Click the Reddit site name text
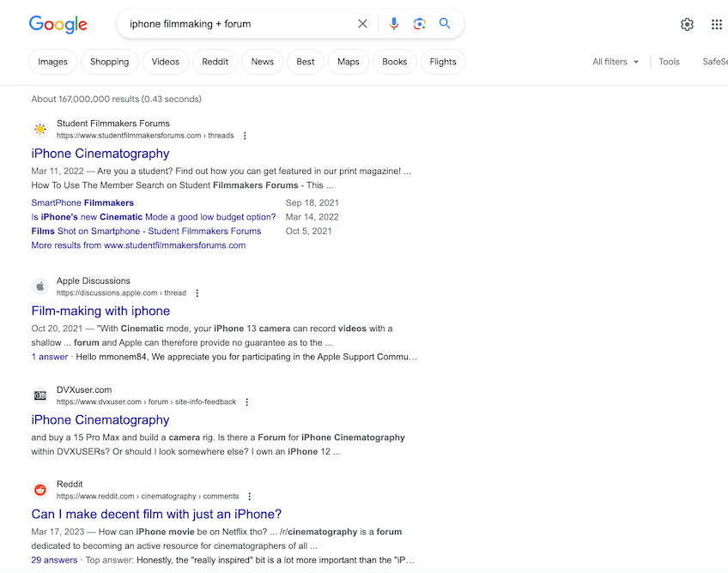This screenshot has width=728, height=573. [70, 484]
